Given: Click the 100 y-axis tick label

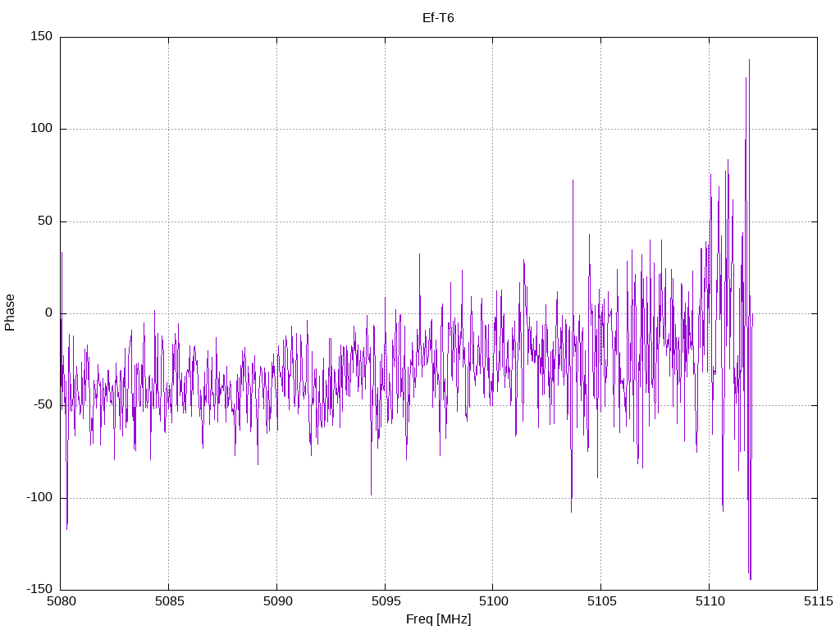Looking at the screenshot, I should point(42,129).
